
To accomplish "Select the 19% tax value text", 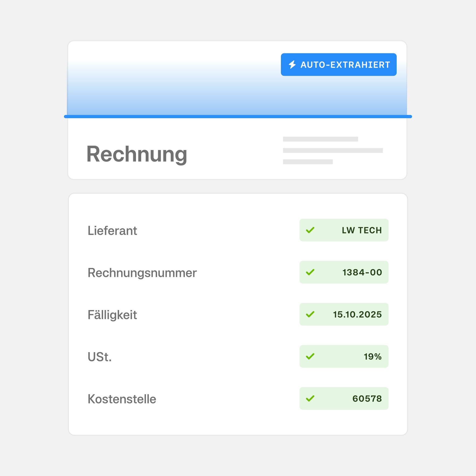I will coord(373,357).
